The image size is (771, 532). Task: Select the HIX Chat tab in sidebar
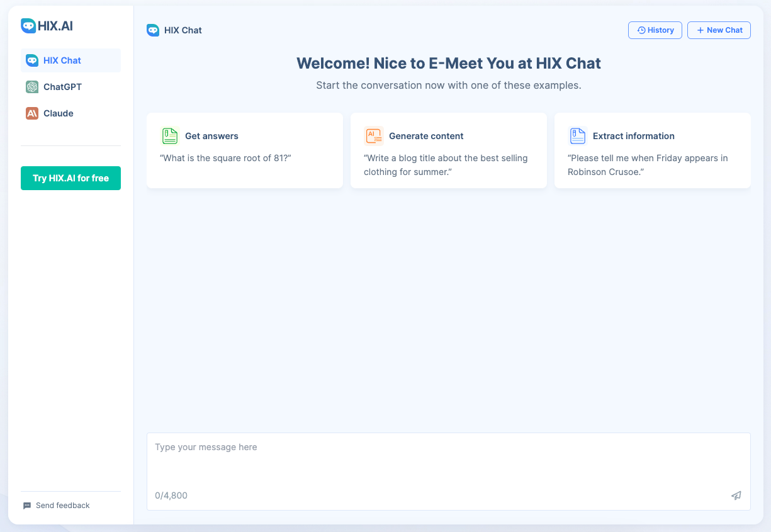point(62,60)
